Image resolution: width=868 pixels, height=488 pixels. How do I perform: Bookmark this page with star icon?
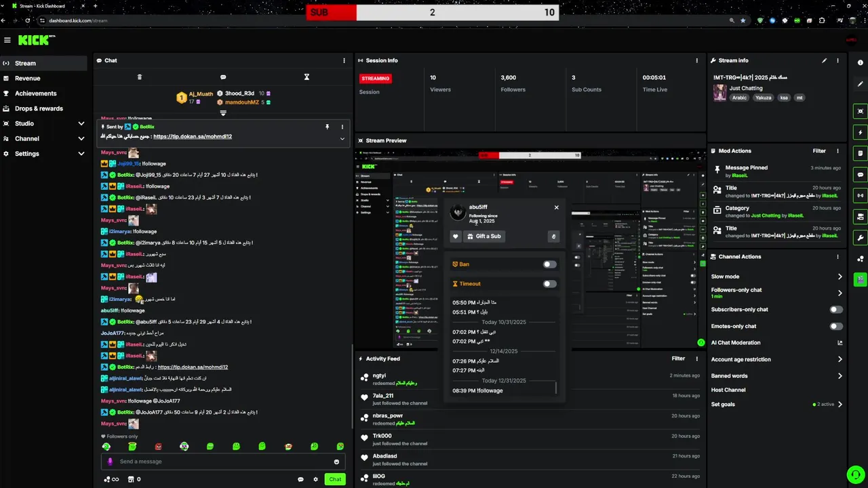(x=743, y=20)
